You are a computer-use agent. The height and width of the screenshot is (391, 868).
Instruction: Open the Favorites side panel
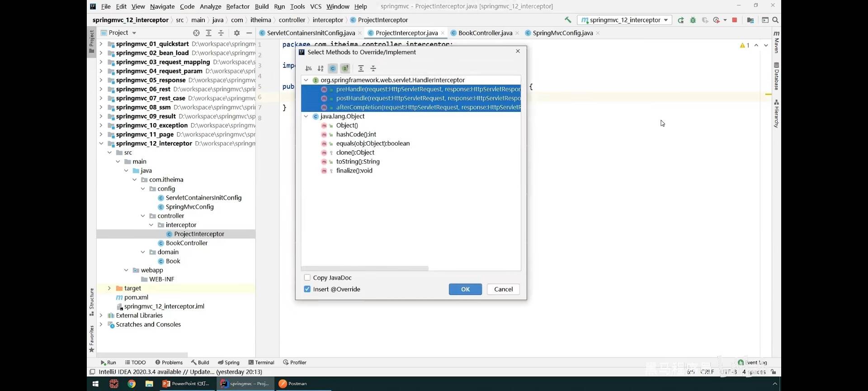pos(91,339)
